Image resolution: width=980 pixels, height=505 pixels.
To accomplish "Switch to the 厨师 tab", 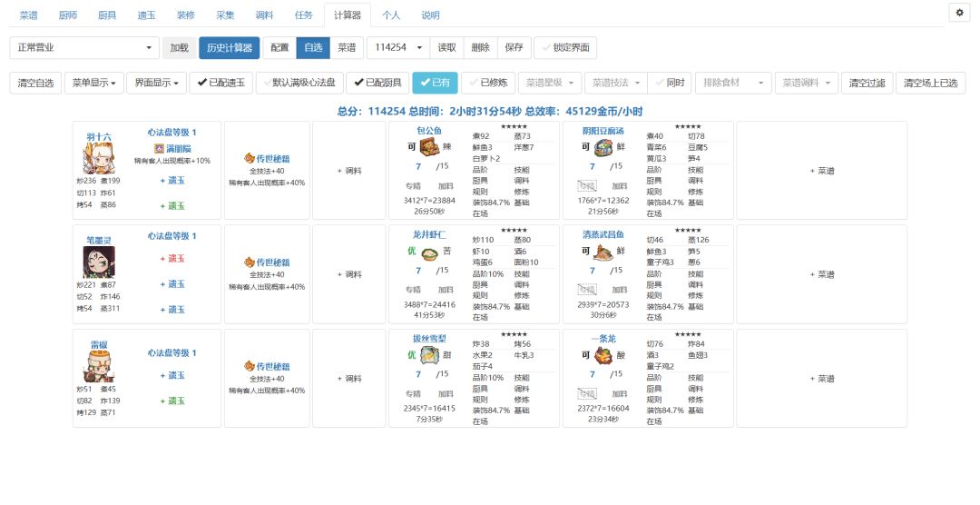I will [x=67, y=15].
